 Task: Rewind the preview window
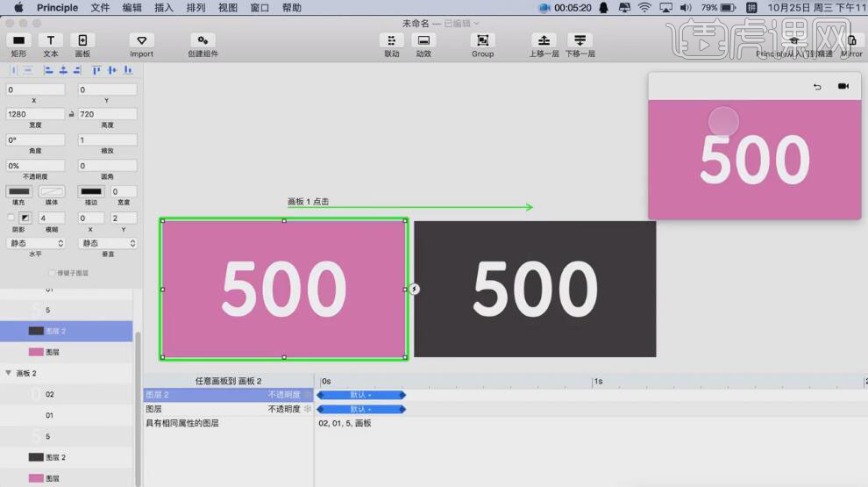(817, 86)
